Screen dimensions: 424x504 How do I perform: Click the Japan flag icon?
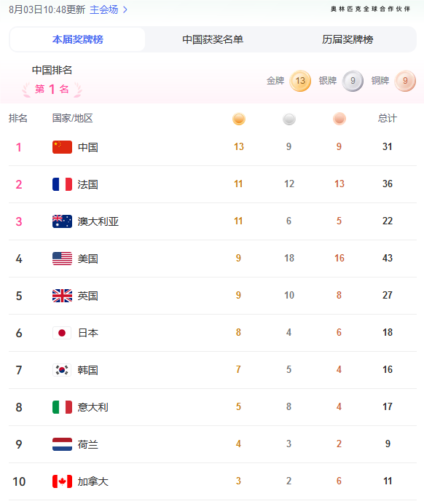tap(62, 333)
